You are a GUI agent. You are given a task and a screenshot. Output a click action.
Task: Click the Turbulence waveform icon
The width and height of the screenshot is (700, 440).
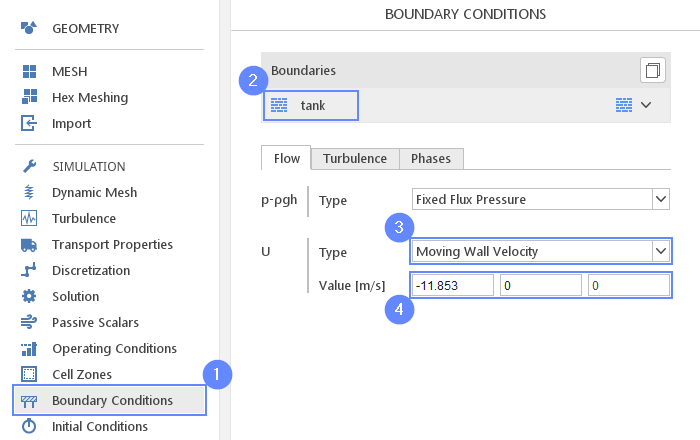tap(29, 218)
